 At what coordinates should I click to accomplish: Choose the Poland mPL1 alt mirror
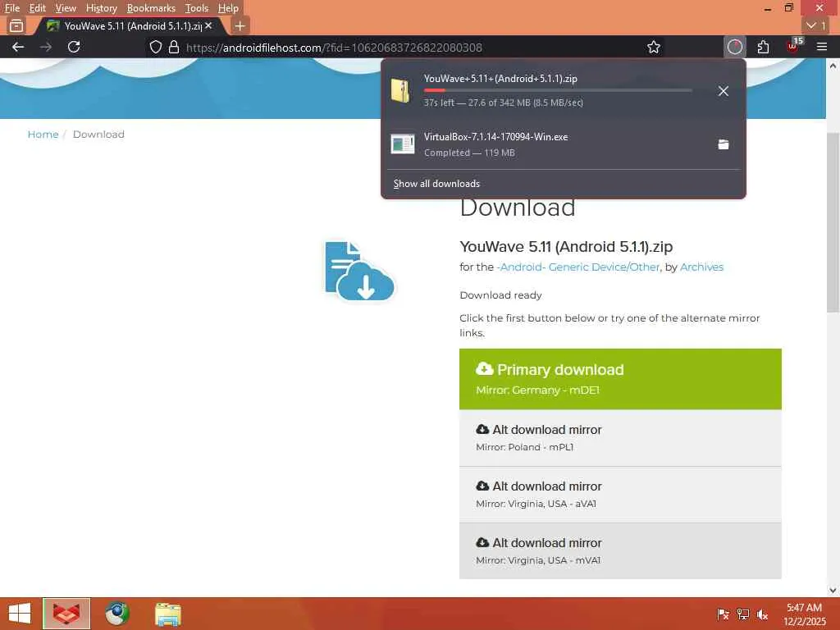pos(620,438)
